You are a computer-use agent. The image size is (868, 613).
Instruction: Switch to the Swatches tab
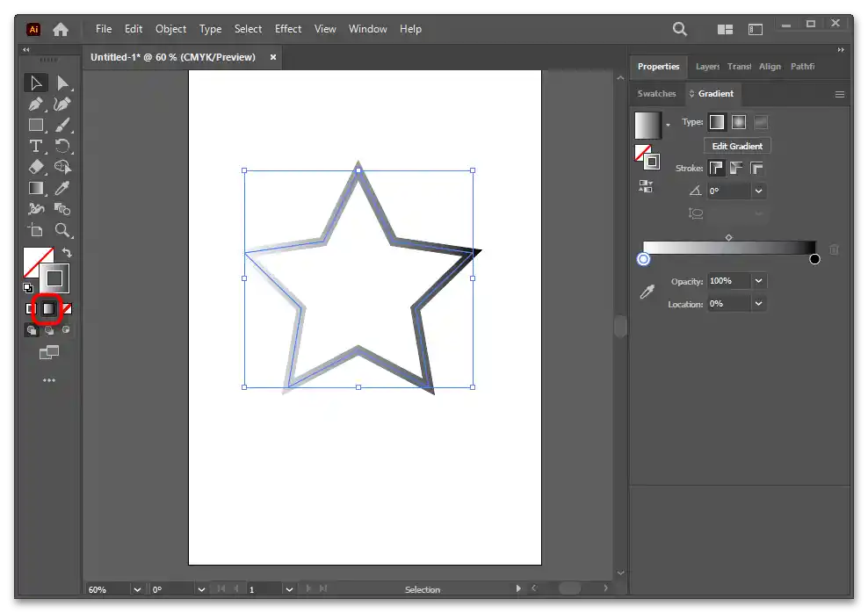pyautogui.click(x=656, y=93)
